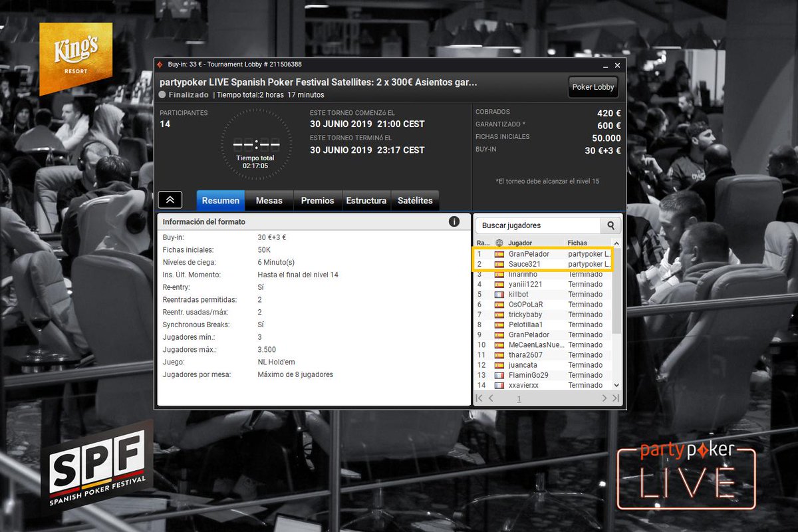Close the Tournament Lobby window
Viewport: 798px width, 532px height.
618,65
